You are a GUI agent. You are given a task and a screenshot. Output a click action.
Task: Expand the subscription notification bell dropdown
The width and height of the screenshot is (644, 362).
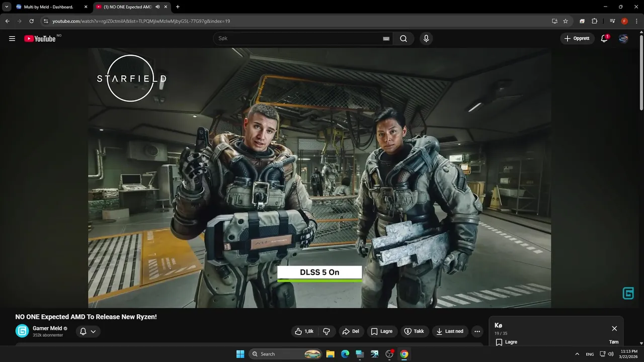point(88,331)
